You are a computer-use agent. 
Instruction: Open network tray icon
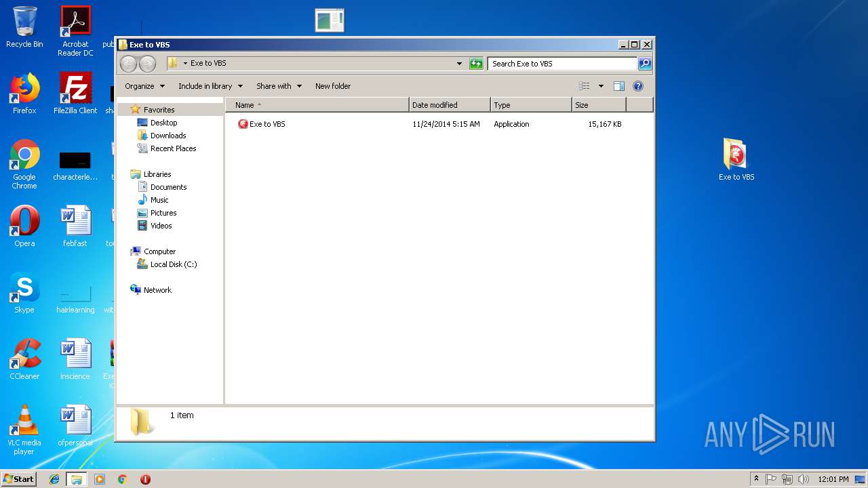click(x=787, y=479)
